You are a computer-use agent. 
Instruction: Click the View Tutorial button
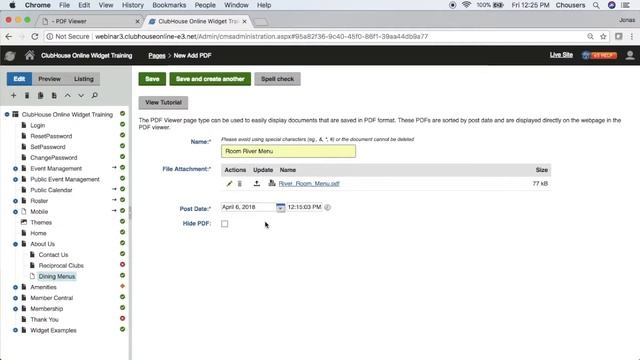(163, 102)
